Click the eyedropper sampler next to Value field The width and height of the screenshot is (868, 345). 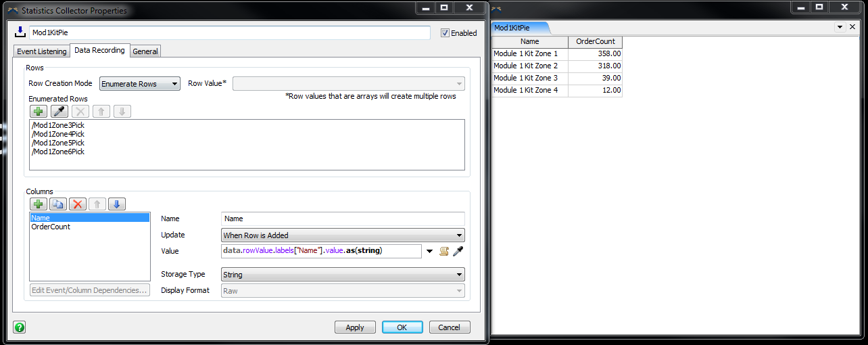pyautogui.click(x=458, y=252)
